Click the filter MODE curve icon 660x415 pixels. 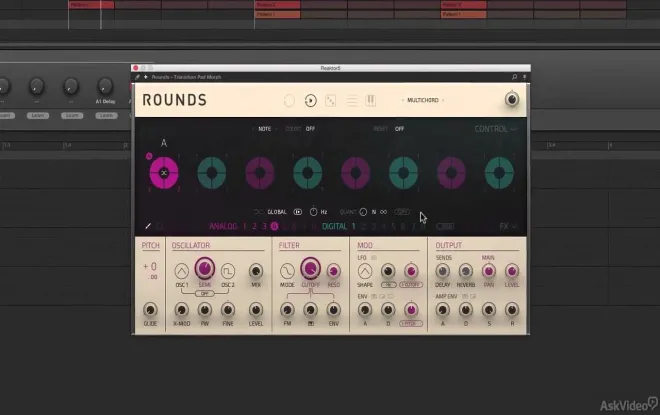287,271
